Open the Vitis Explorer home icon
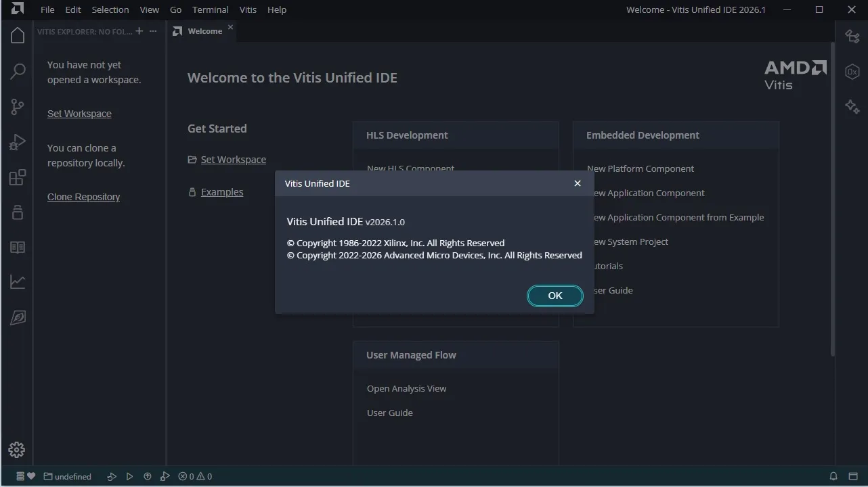The width and height of the screenshot is (868, 487). pos(18,35)
